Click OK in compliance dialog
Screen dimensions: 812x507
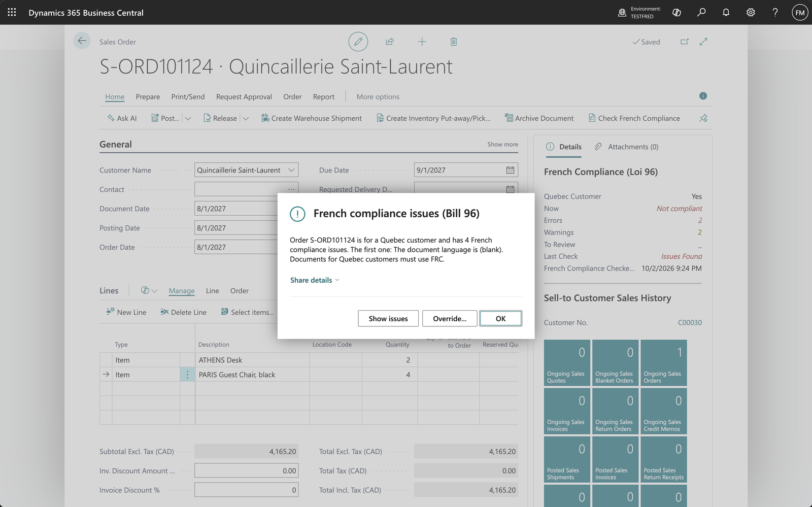[500, 319]
